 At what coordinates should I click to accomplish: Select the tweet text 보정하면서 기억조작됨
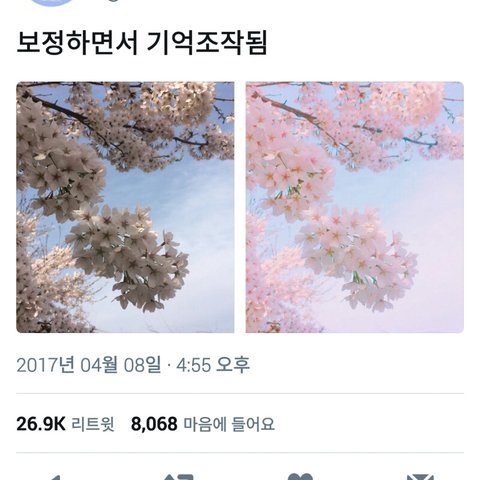tap(142, 43)
